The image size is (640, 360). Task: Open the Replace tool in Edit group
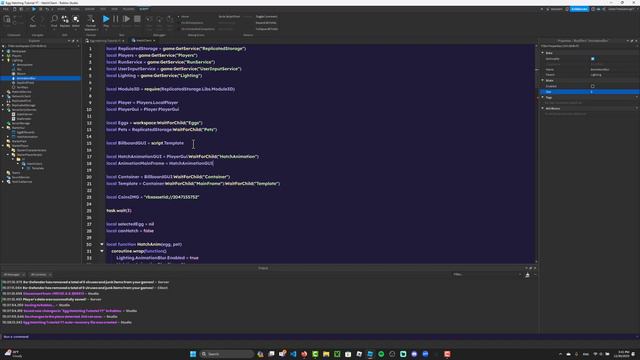[65, 19]
